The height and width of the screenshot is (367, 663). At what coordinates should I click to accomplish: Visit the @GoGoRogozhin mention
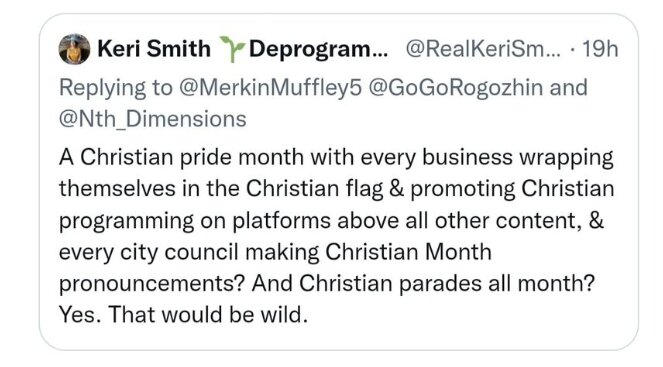[456, 88]
